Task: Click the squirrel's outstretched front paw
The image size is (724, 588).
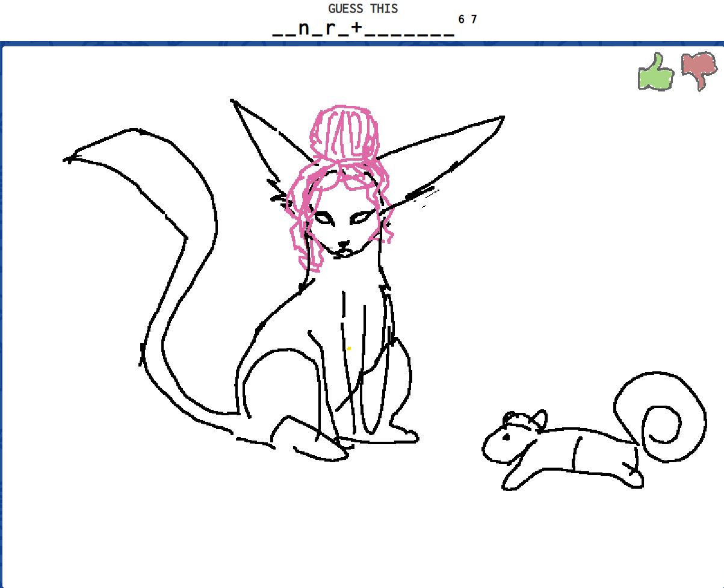Action: tap(509, 483)
